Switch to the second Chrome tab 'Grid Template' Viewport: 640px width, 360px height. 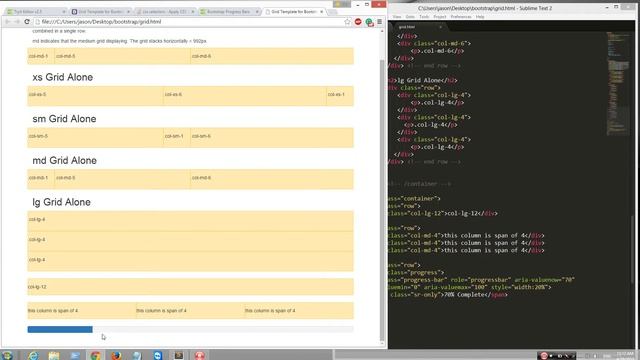tap(100, 11)
